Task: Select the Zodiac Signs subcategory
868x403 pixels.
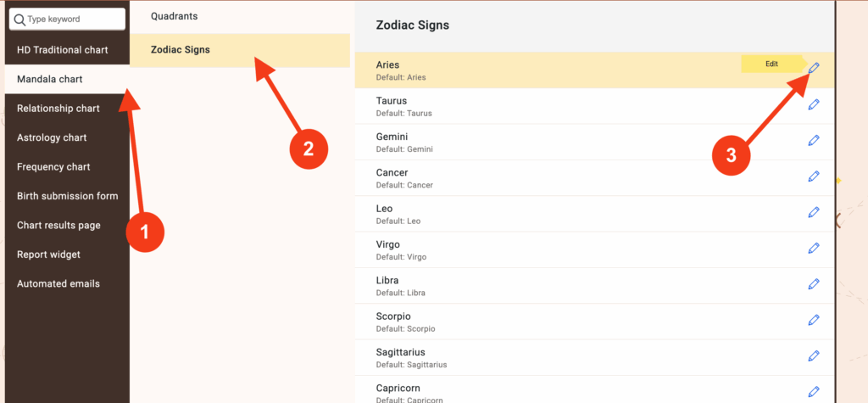Action: pyautogui.click(x=181, y=50)
